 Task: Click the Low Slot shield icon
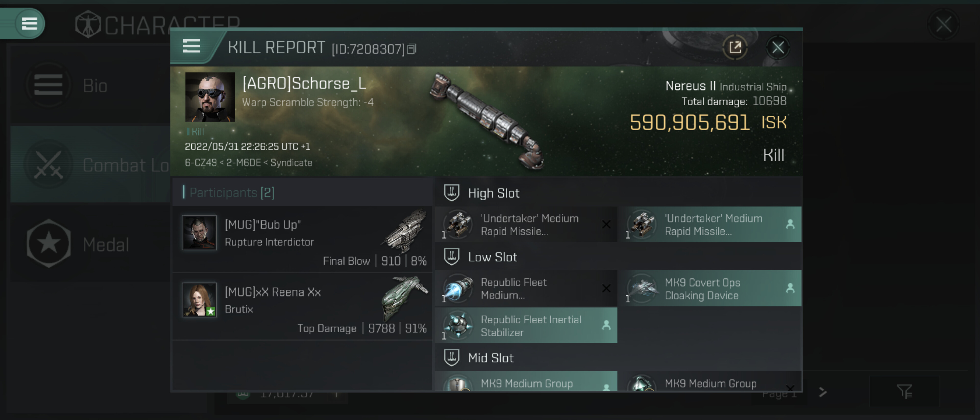[x=451, y=257]
